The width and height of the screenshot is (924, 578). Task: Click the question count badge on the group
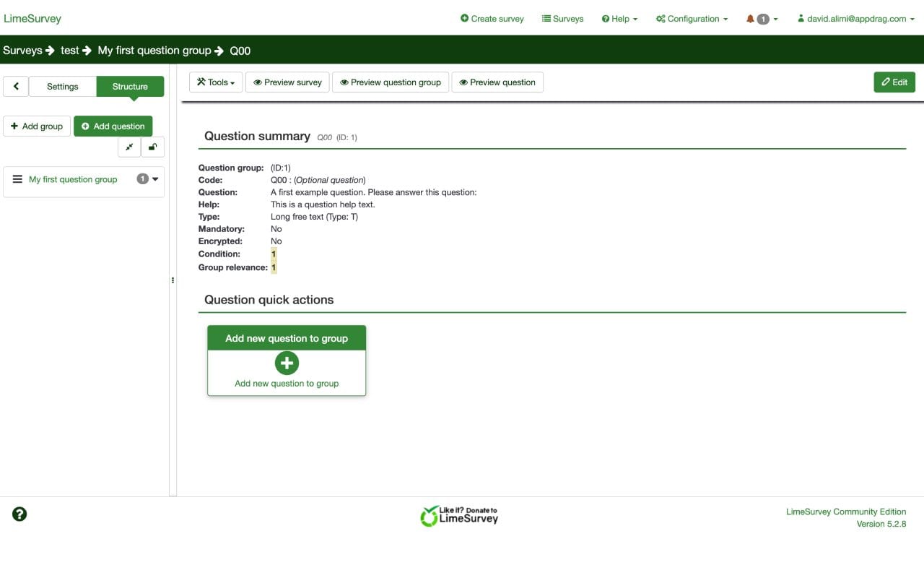coord(142,178)
